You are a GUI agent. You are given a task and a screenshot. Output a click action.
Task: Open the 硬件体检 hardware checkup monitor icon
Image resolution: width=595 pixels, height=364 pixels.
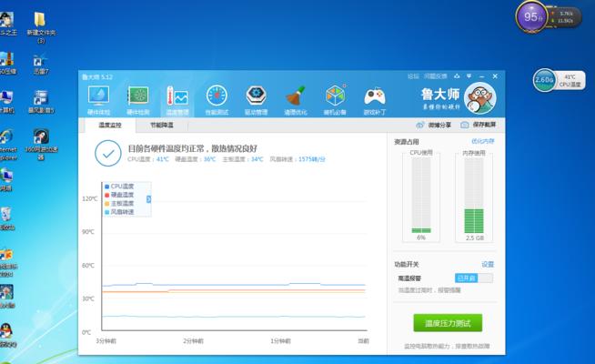pyautogui.click(x=98, y=100)
